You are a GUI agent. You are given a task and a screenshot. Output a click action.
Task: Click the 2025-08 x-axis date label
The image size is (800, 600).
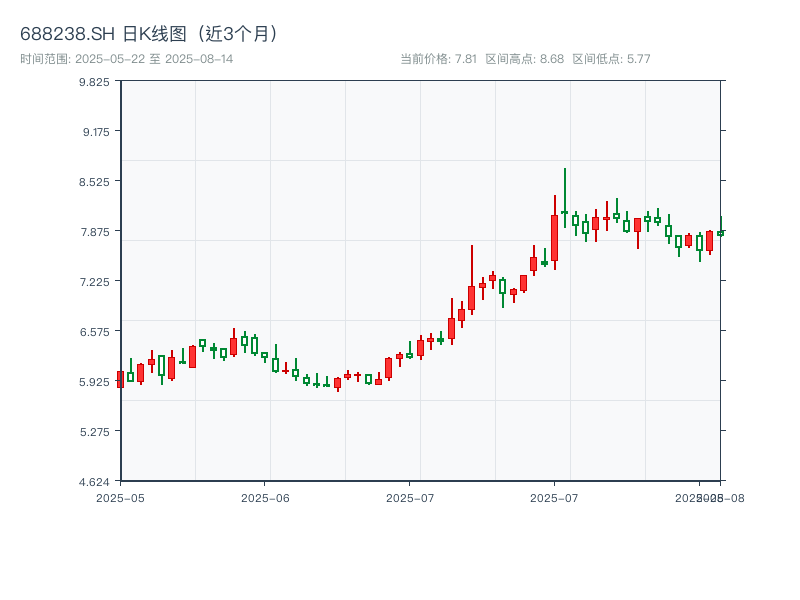pyautogui.click(x=724, y=497)
